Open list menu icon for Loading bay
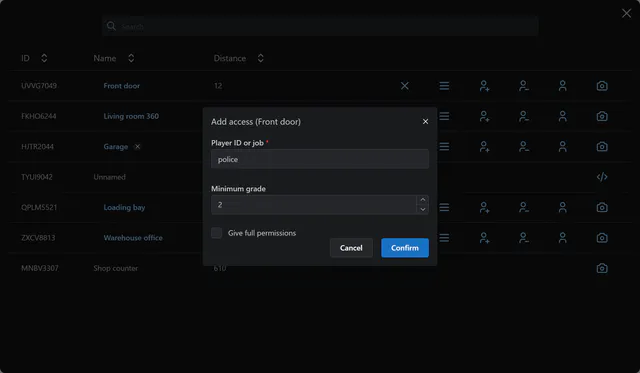This screenshot has height=373, width=640. coord(444,207)
